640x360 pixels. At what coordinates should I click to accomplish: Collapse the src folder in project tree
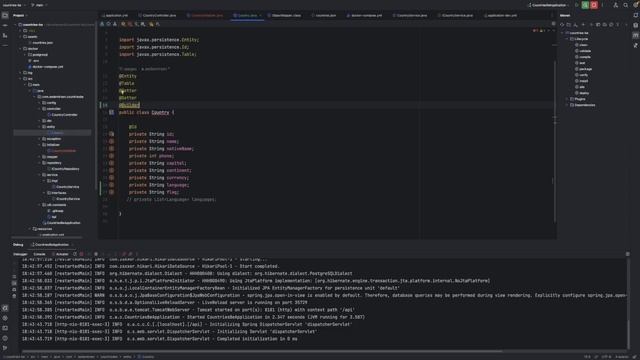[21, 79]
